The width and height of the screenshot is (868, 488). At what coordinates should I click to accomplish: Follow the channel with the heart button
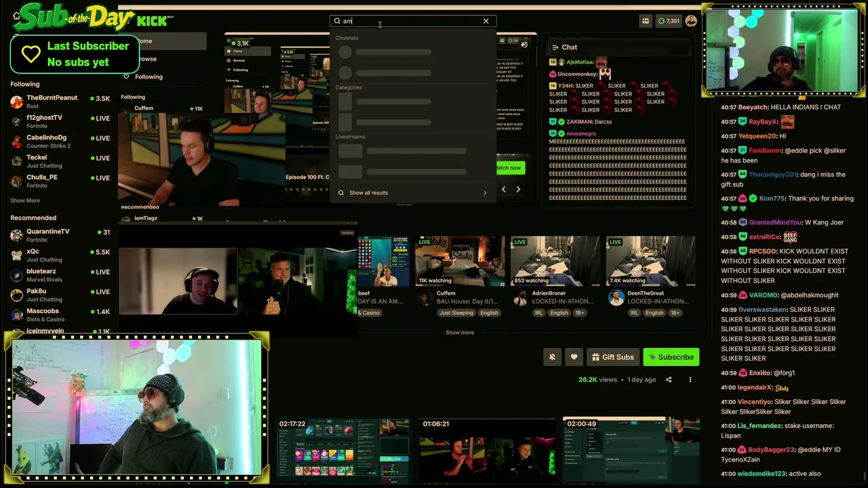click(574, 357)
